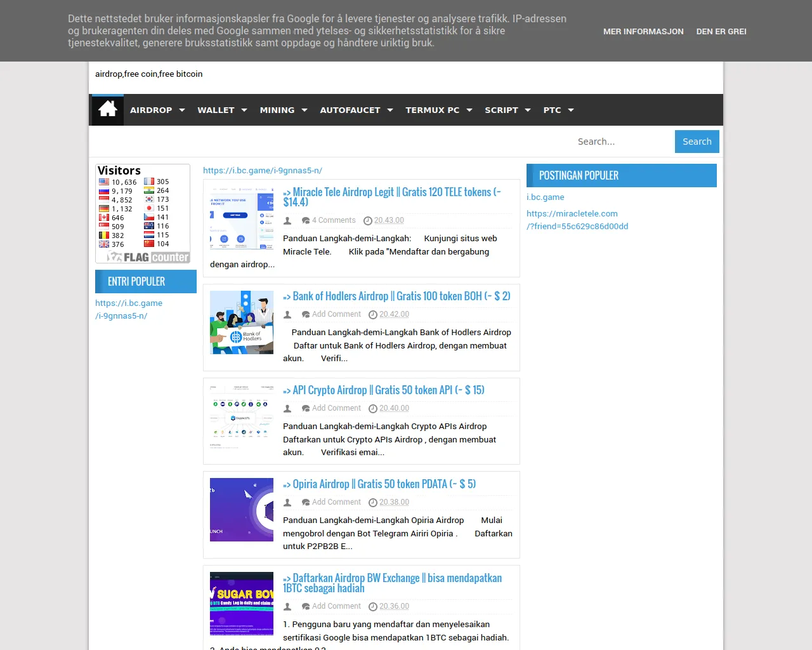Image resolution: width=812 pixels, height=650 pixels.
Task: Click the 20.36.00 timestamp link
Action: (x=394, y=606)
